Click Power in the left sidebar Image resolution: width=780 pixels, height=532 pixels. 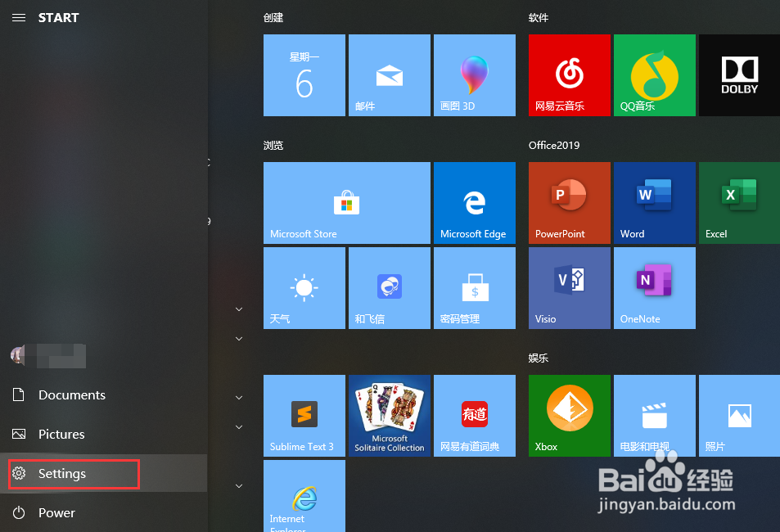pos(103,512)
